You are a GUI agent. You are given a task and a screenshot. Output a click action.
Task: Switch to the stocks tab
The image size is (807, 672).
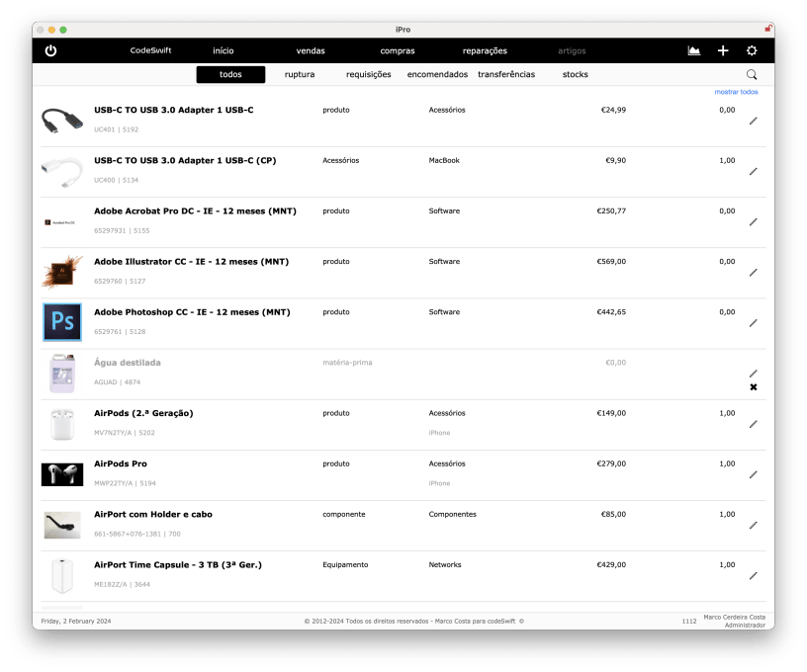tap(575, 74)
